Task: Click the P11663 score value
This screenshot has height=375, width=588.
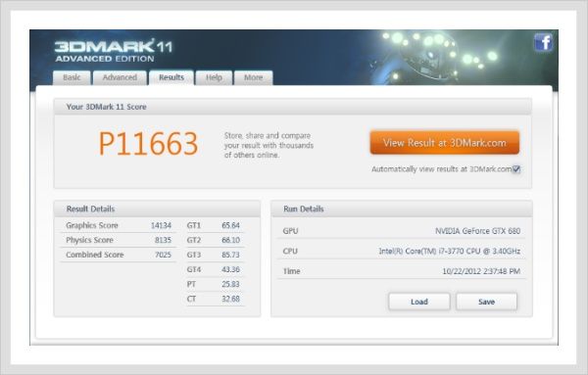Action: coord(148,144)
